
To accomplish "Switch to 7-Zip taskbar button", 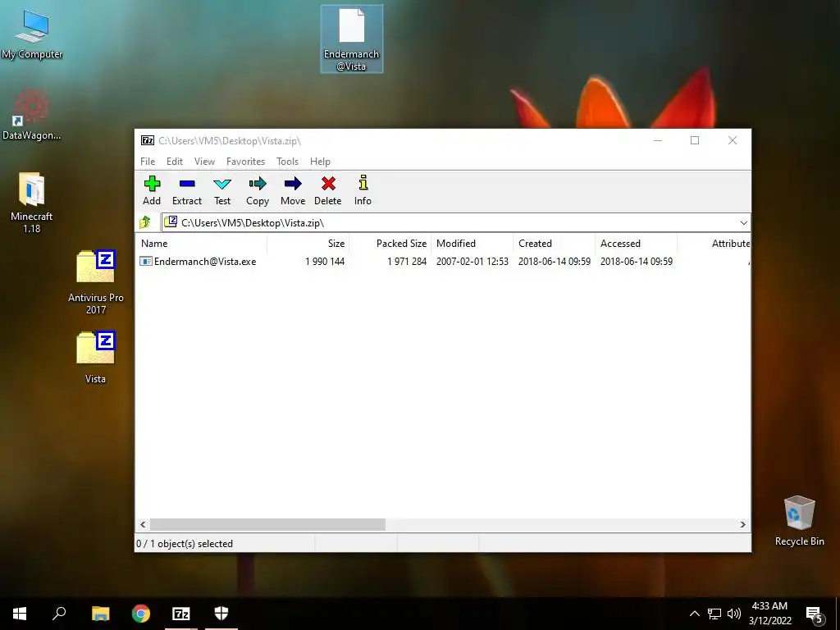I will [x=181, y=614].
